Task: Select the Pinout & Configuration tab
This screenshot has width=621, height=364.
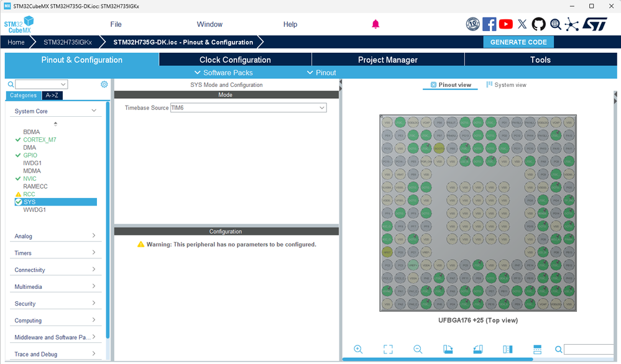Action: click(x=81, y=60)
